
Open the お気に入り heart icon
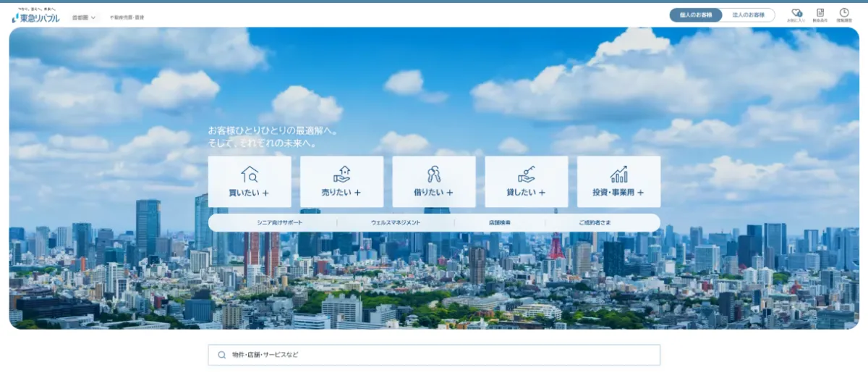[x=796, y=14]
